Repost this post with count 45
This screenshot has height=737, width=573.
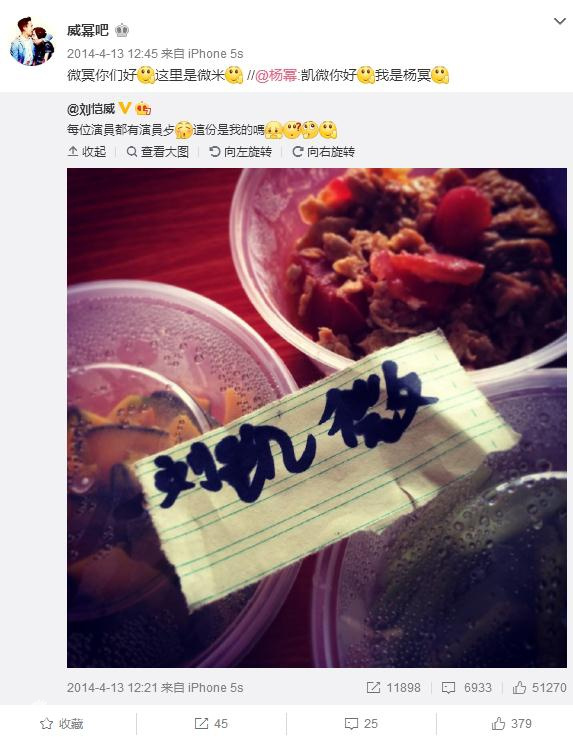211,723
